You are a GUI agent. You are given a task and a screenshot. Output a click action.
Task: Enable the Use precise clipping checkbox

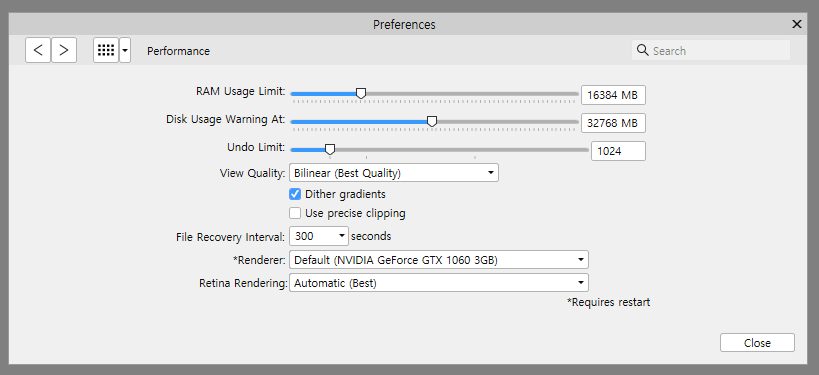tap(295, 213)
